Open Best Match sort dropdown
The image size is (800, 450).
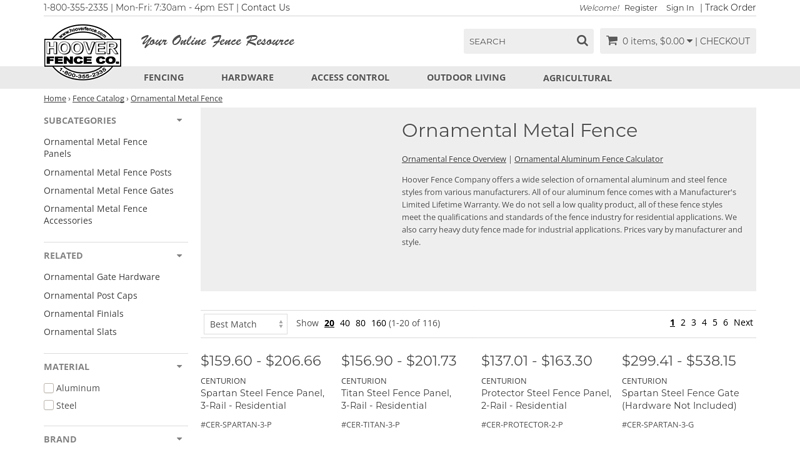click(245, 324)
